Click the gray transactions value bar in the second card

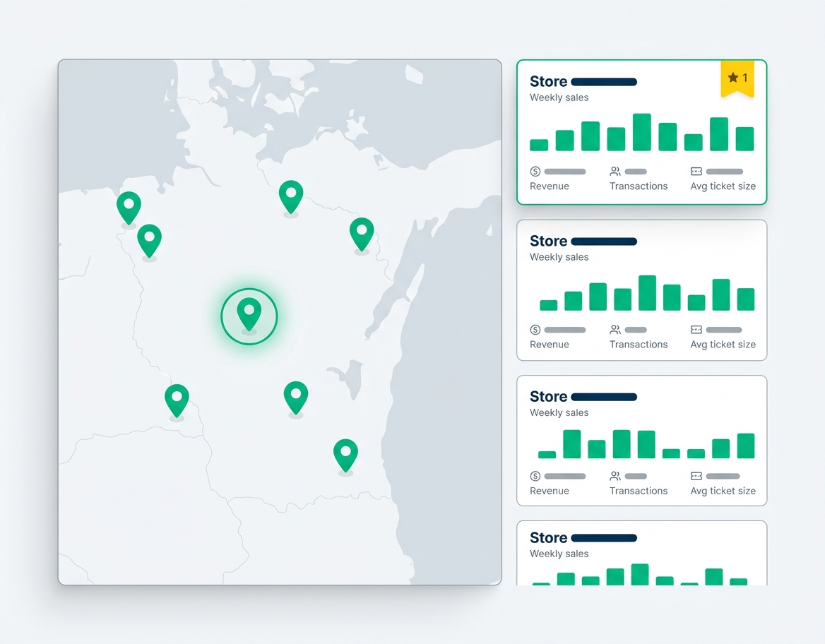pos(636,330)
